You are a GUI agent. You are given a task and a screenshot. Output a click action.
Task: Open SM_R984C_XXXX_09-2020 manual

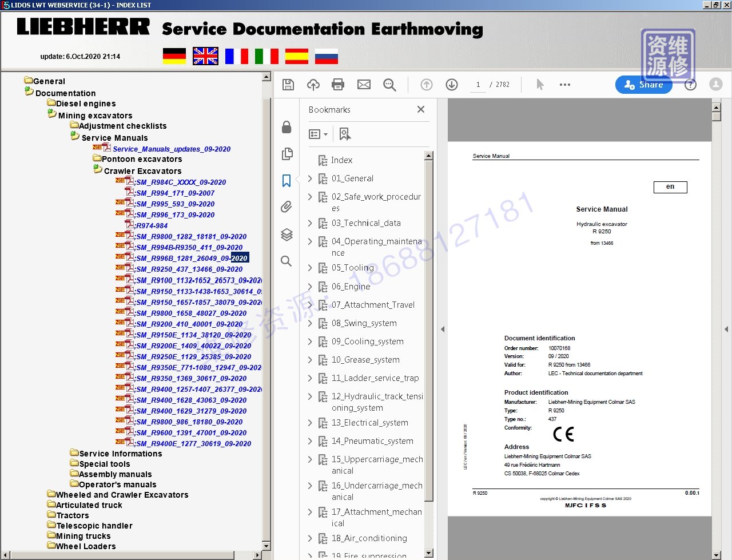tap(181, 182)
